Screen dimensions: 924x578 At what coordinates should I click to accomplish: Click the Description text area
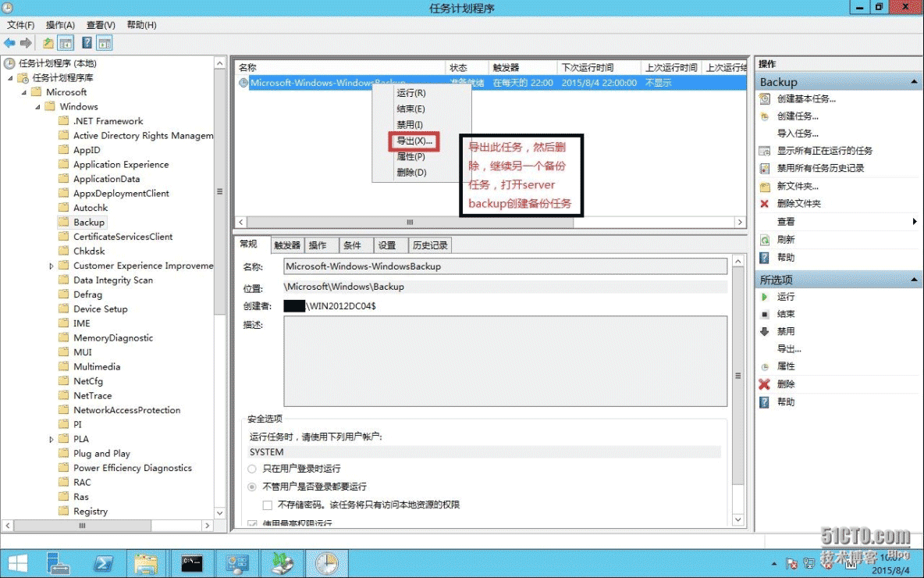click(505, 362)
